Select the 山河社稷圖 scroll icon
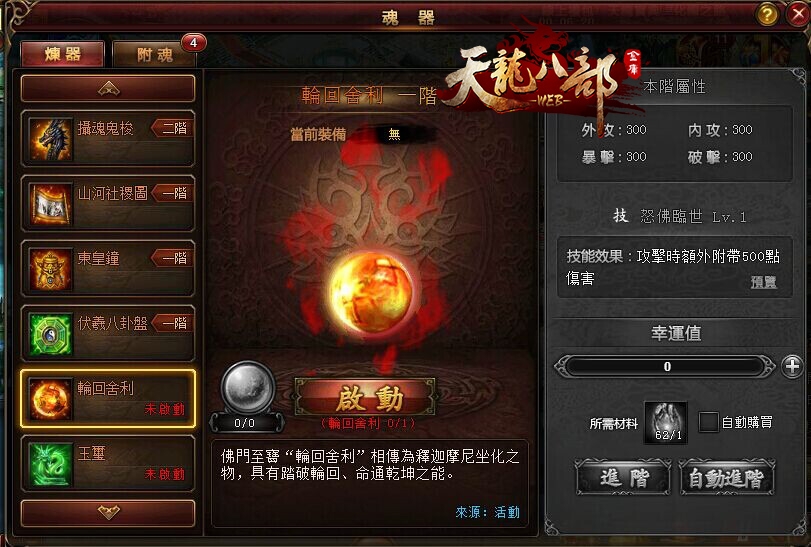The width and height of the screenshot is (811, 547). pos(50,204)
